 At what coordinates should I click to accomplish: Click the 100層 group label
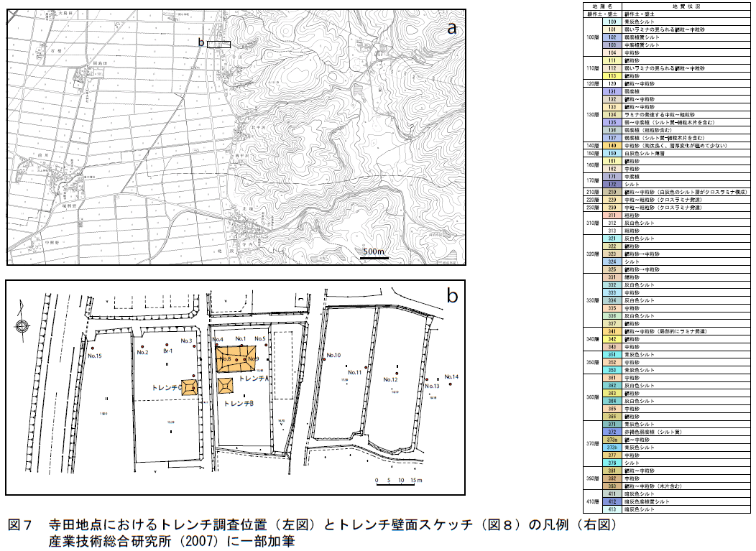coord(593,37)
